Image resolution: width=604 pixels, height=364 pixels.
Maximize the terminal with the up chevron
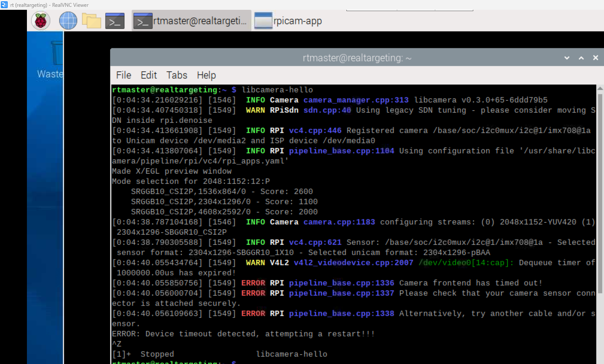581,58
